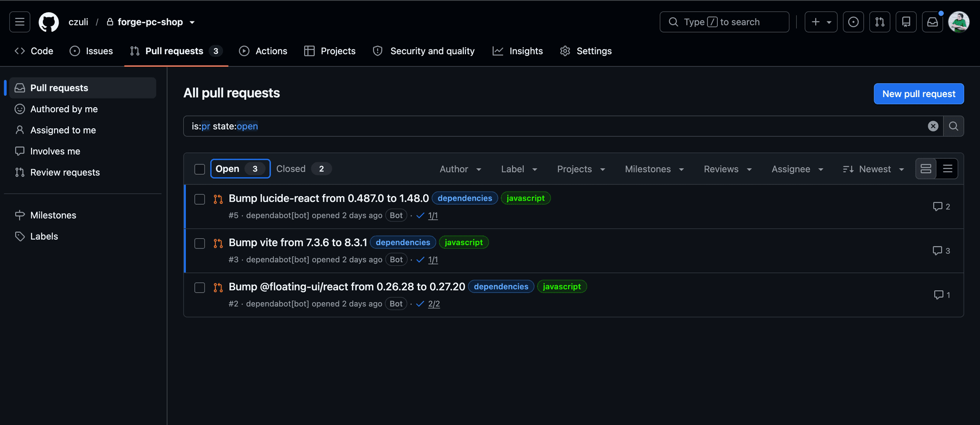Expand the Assignee filter dropdown
The width and height of the screenshot is (980, 425).
point(797,169)
